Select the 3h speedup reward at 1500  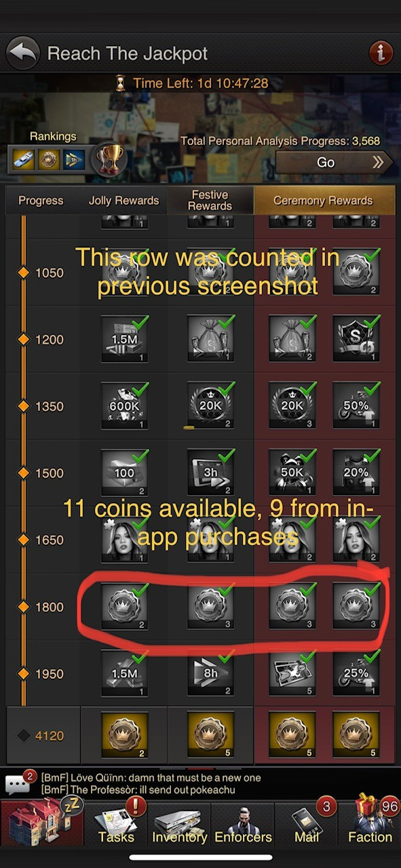point(210,473)
